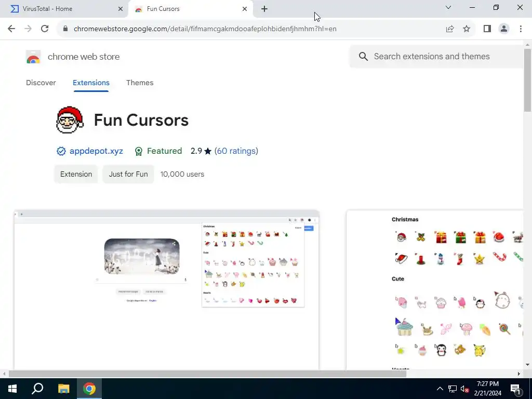Viewport: 532px width, 399px height.
Task: Click the Fun Cursors heading text
Action: click(x=141, y=120)
